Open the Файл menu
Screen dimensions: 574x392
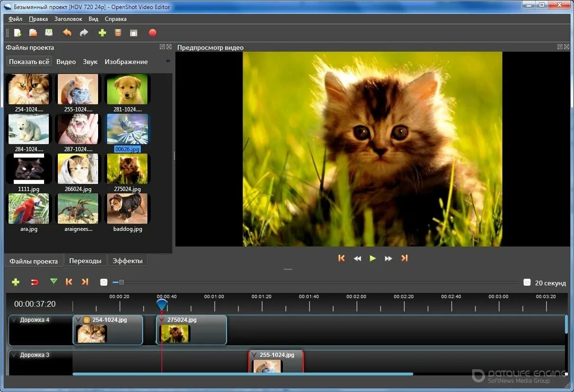click(15, 19)
